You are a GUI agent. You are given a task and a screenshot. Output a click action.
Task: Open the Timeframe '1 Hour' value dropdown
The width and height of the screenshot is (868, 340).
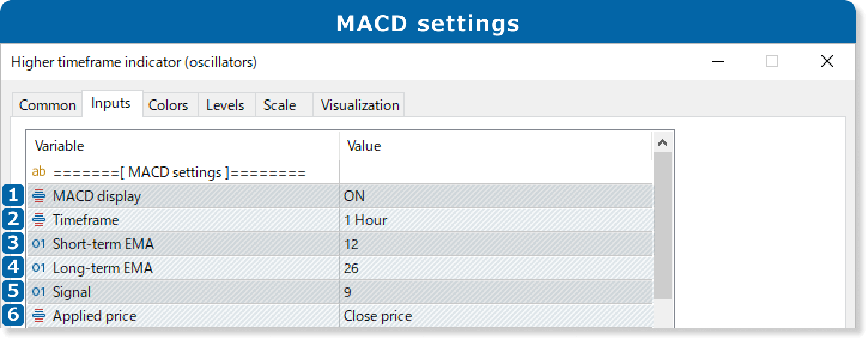pyautogui.click(x=495, y=220)
